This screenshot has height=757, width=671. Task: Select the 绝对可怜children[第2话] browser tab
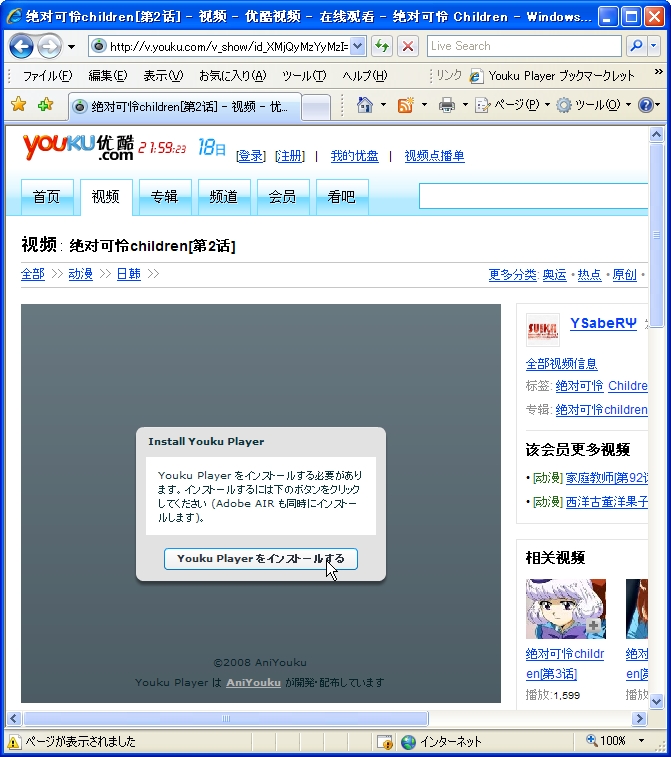(x=185, y=106)
